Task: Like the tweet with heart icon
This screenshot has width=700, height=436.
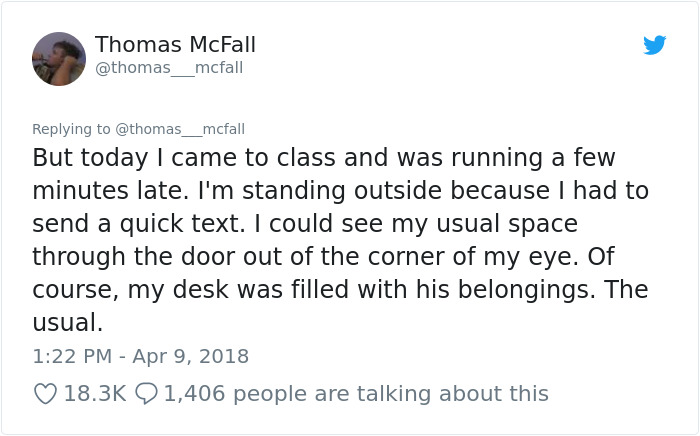Action: [x=45, y=394]
